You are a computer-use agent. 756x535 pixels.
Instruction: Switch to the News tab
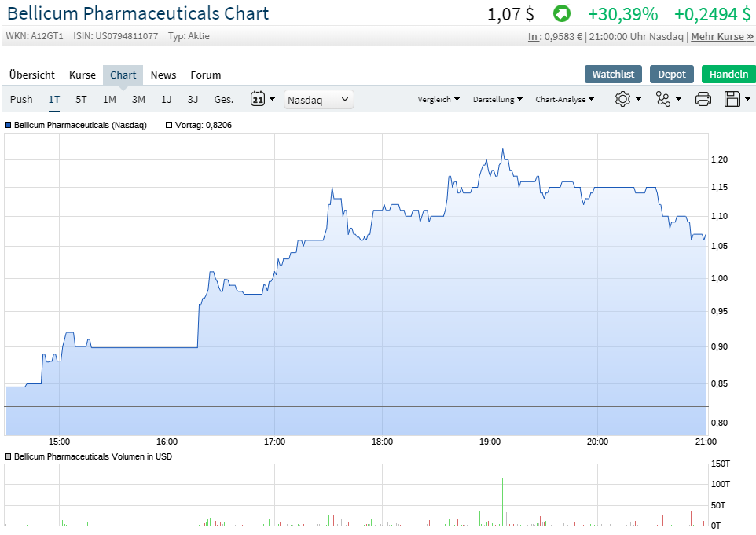[x=163, y=75]
